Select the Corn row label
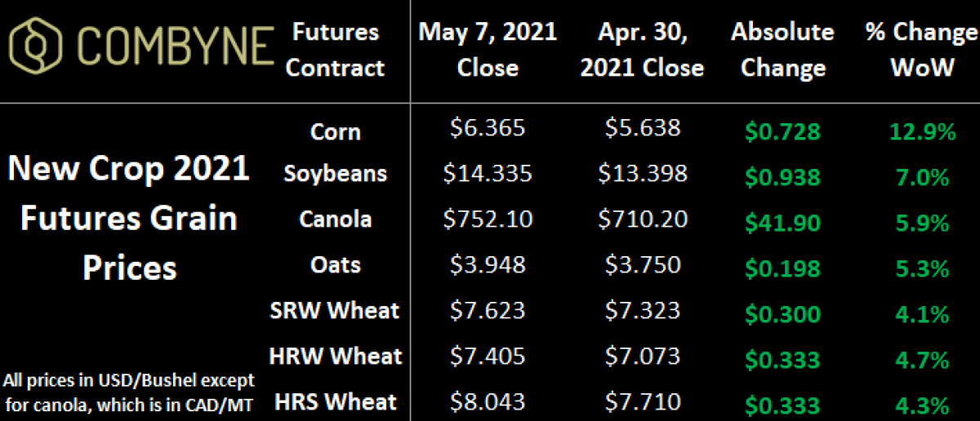The height and width of the screenshot is (421, 980). [x=335, y=131]
